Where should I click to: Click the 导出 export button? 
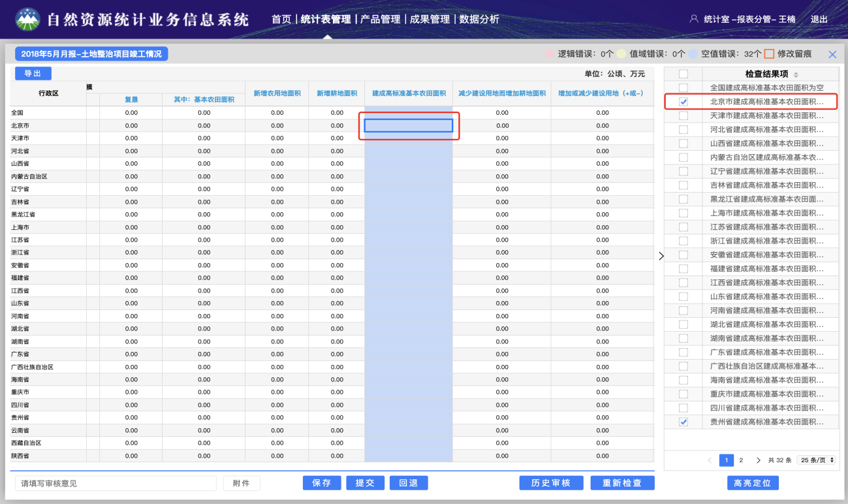coord(33,74)
